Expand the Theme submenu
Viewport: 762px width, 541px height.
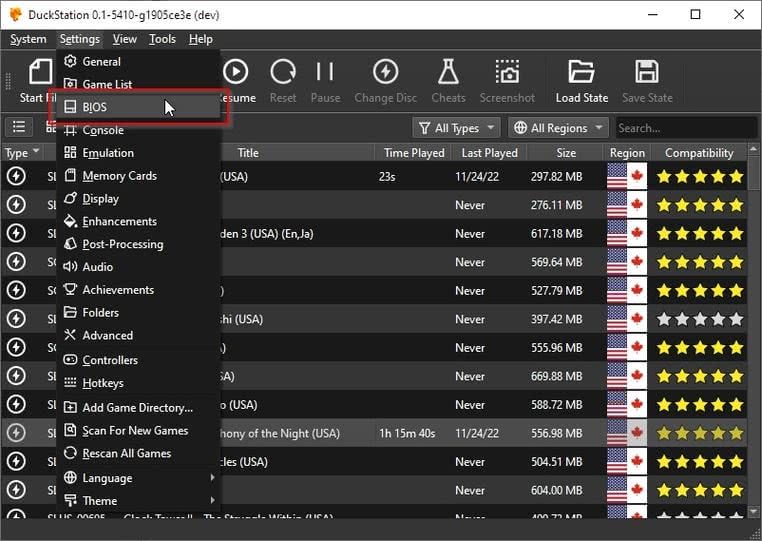(x=138, y=501)
